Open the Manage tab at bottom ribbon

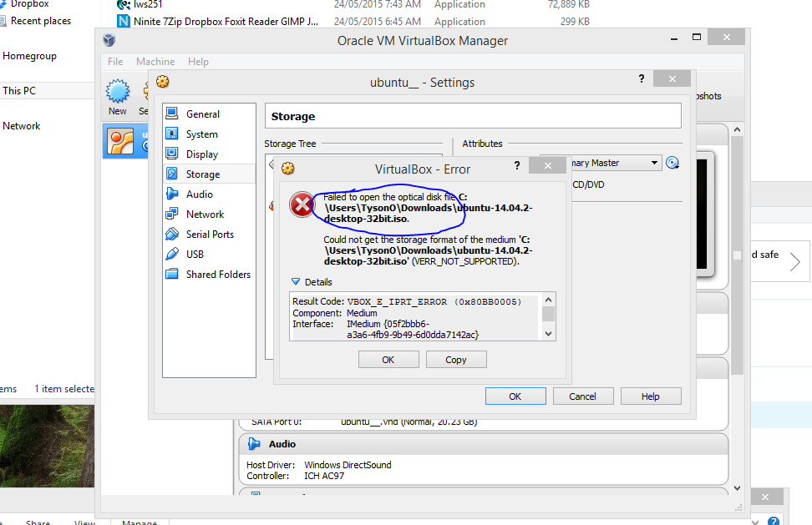click(x=140, y=522)
